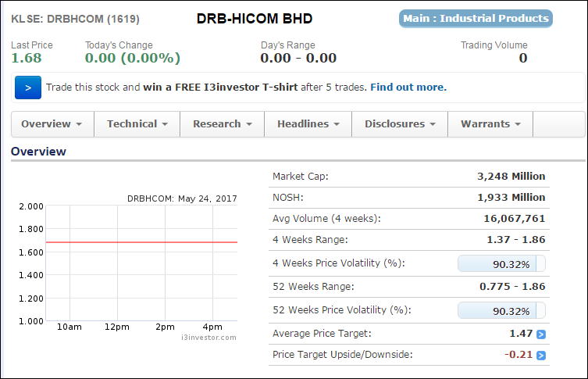Click the chart date label May 24, 2017
This screenshot has height=379, width=588.
point(208,198)
